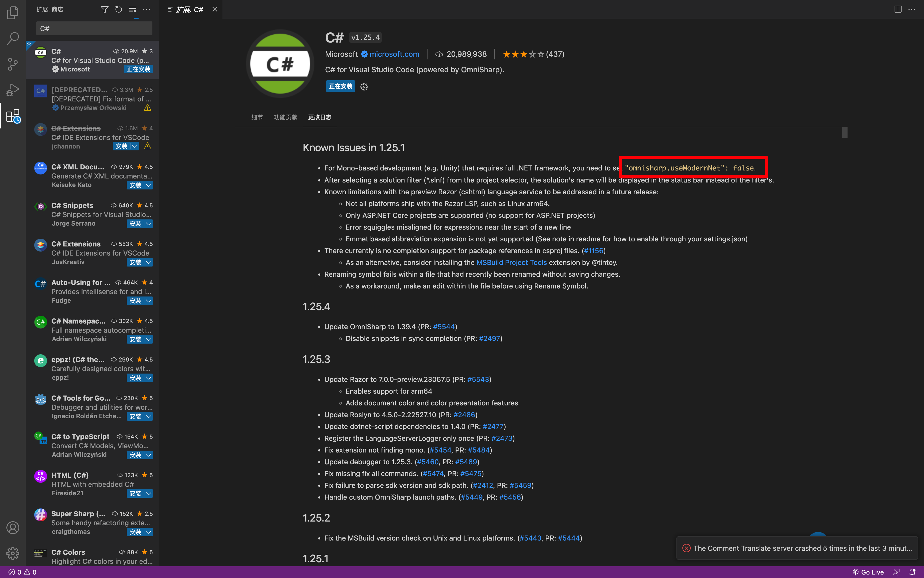Open PR #5544 link
This screenshot has height=578, width=924.
(444, 327)
